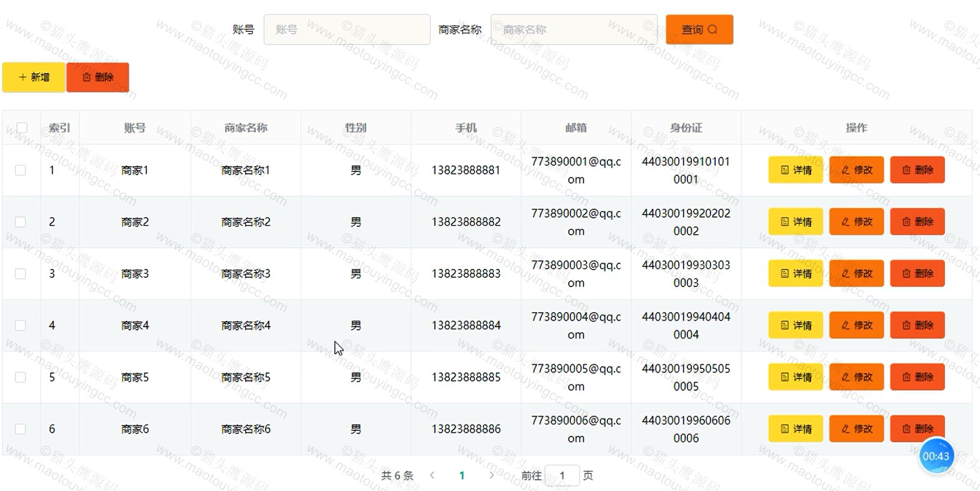Image resolution: width=980 pixels, height=491 pixels.
Task: Click email 773890005@qq.com cell
Action: [576, 377]
